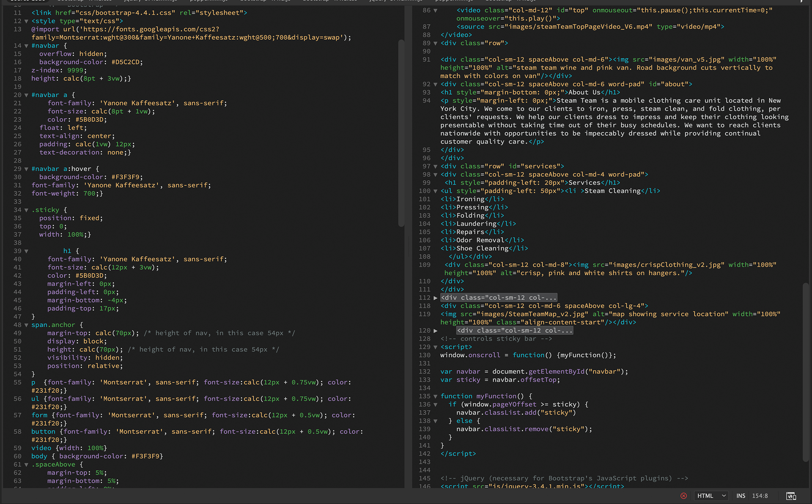This screenshot has width=812, height=504.
Task: Open the real-time browser preview icon
Action: 791,496
